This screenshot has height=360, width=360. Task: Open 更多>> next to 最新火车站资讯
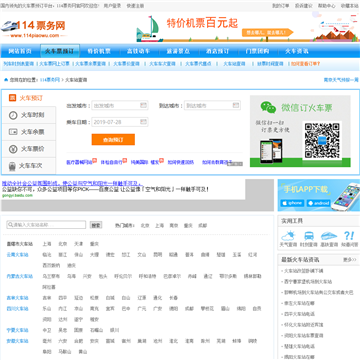point(350,259)
